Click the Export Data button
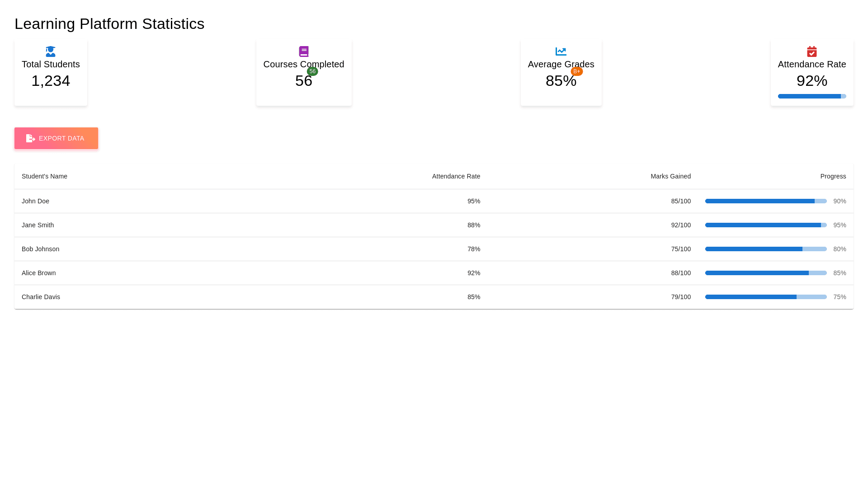Image resolution: width=868 pixels, height=488 pixels. click(x=56, y=138)
